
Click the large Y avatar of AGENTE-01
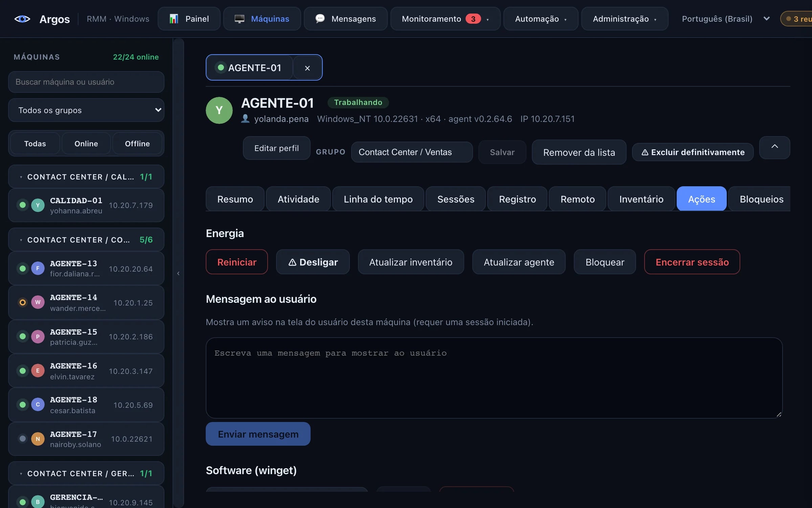click(219, 110)
